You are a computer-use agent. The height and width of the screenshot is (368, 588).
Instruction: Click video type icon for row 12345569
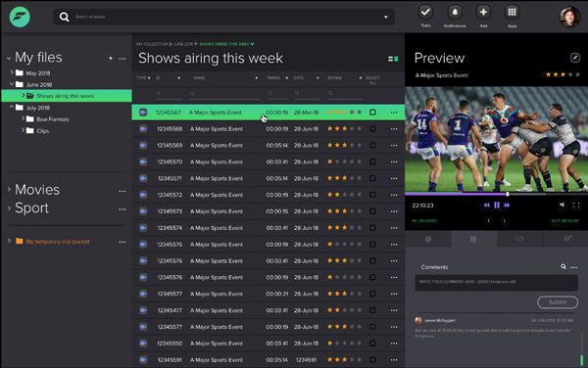[x=143, y=145]
